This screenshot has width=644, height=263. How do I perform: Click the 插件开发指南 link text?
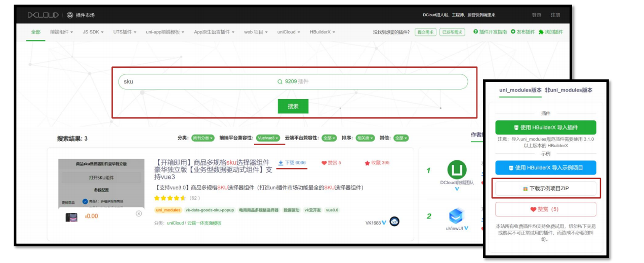click(493, 32)
